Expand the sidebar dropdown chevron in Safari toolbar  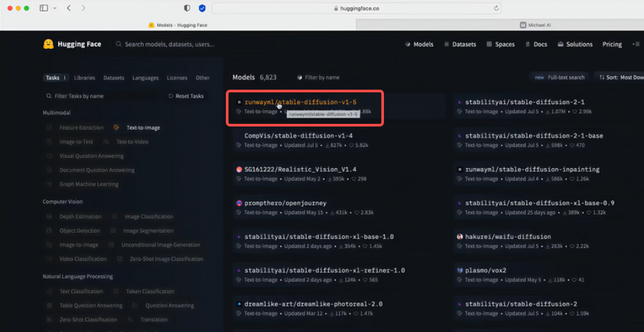click(x=55, y=8)
